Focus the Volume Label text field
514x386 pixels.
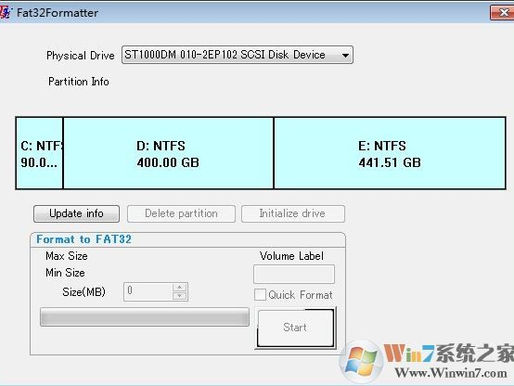(x=294, y=274)
